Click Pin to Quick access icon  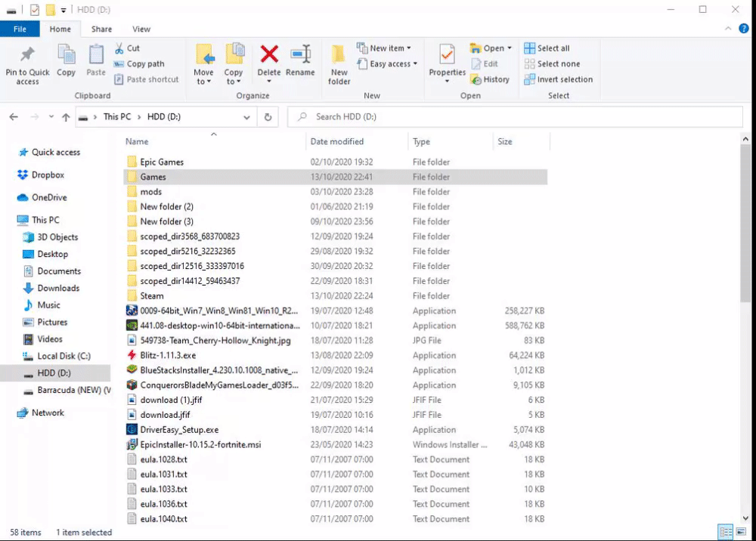click(x=27, y=54)
